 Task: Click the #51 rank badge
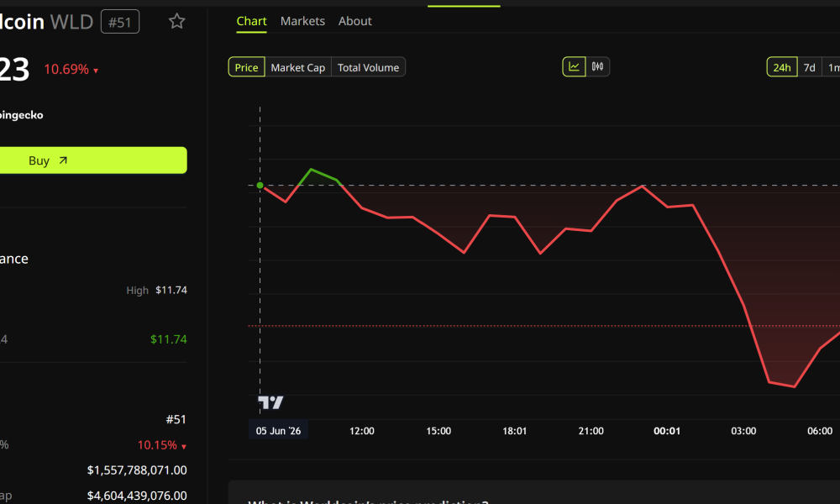(120, 22)
